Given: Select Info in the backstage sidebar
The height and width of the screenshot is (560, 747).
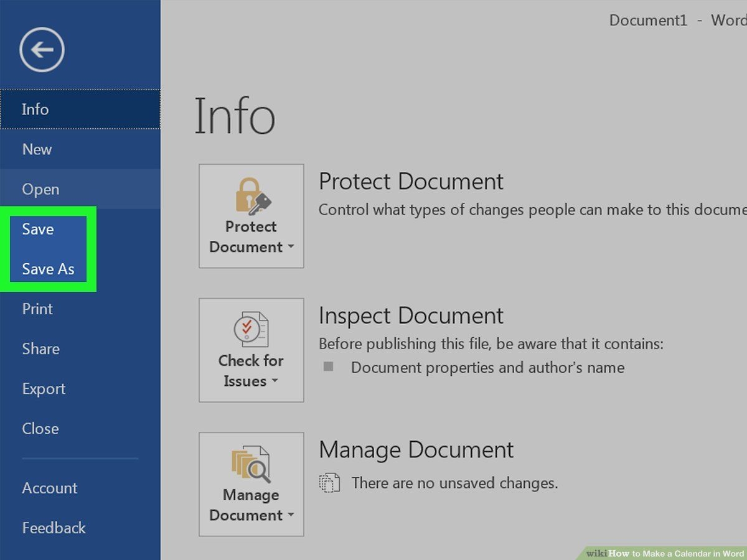Looking at the screenshot, I should point(80,109).
